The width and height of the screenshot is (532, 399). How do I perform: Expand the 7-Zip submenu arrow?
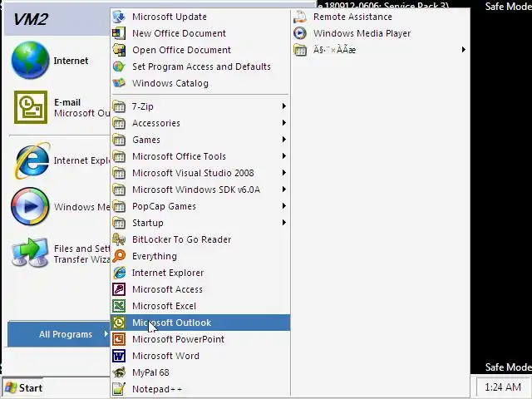pos(284,106)
